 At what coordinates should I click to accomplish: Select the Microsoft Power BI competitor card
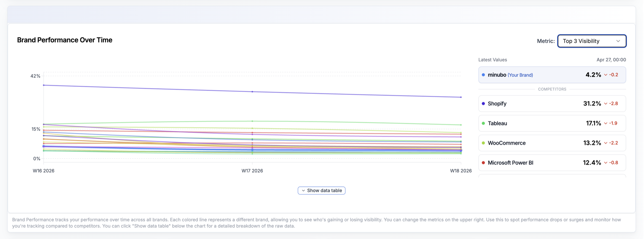(552, 163)
